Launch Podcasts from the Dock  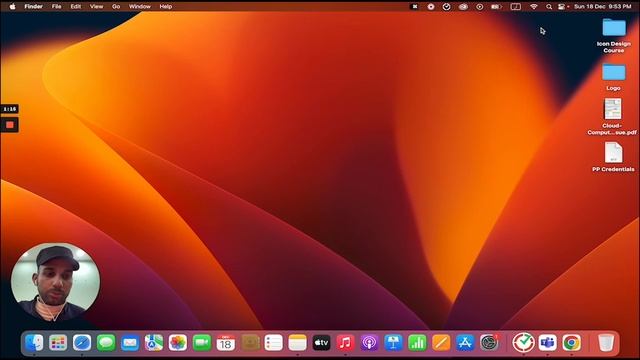(x=369, y=343)
